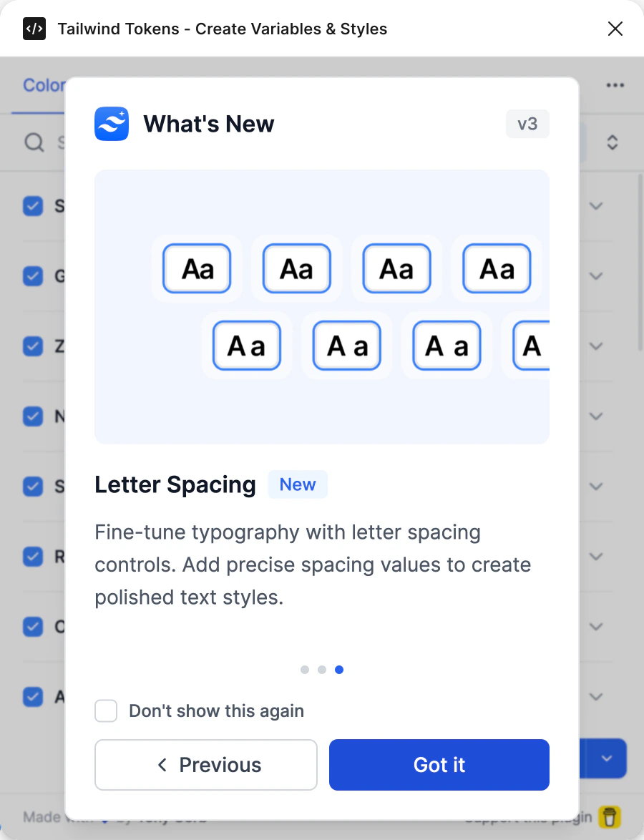Open the three-dot more options menu
Image resolution: width=644 pixels, height=840 pixels.
point(615,85)
